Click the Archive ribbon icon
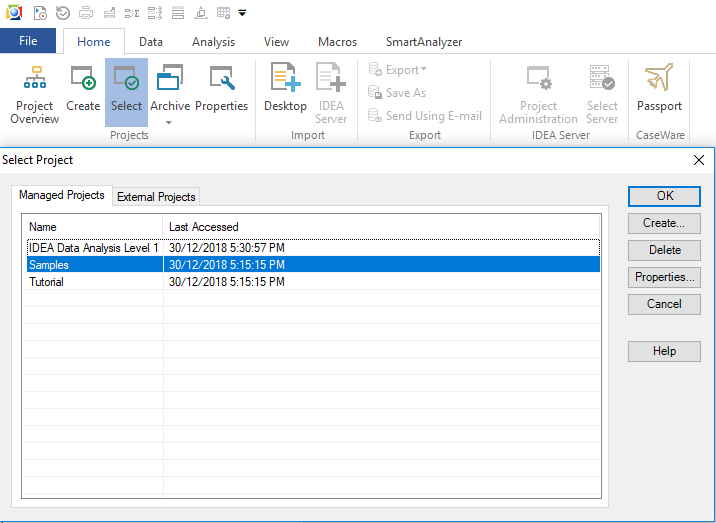The width and height of the screenshot is (716, 523). coord(170,88)
